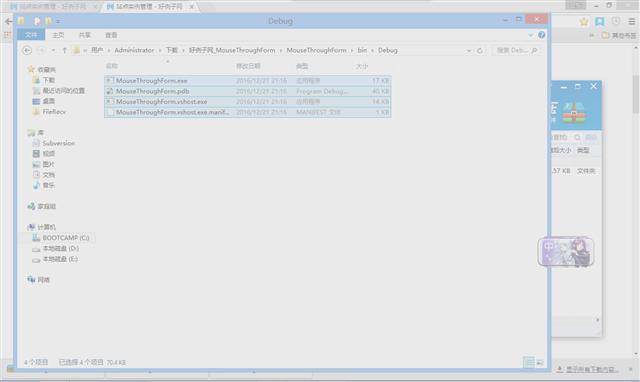
Task: Open 最近访问的位置 in favorites
Action: click(x=58, y=91)
